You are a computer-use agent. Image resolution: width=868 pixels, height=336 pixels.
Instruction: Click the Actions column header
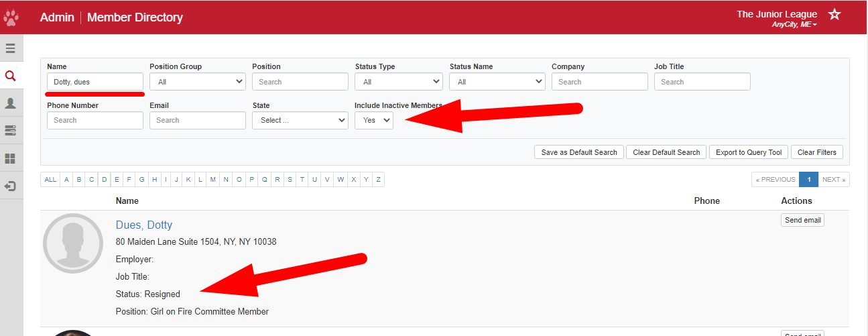coord(796,201)
